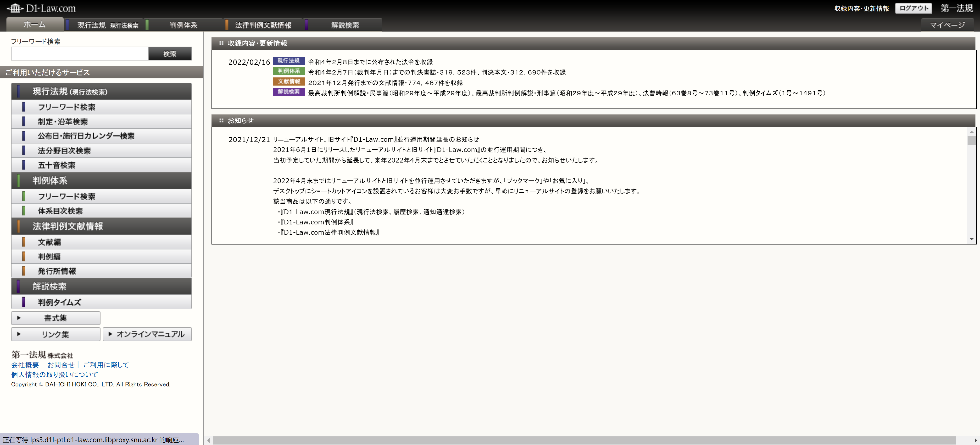Click the フリーワード検索 input field

coord(79,54)
